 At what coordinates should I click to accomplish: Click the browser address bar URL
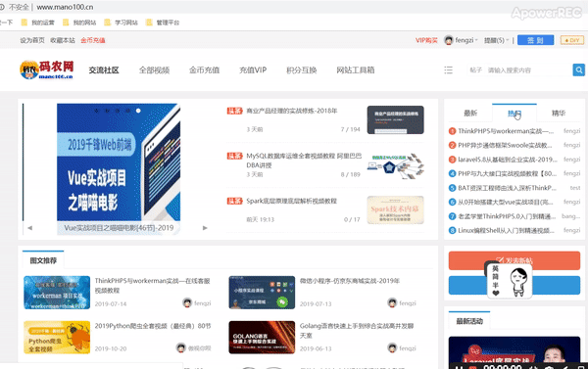point(65,7)
